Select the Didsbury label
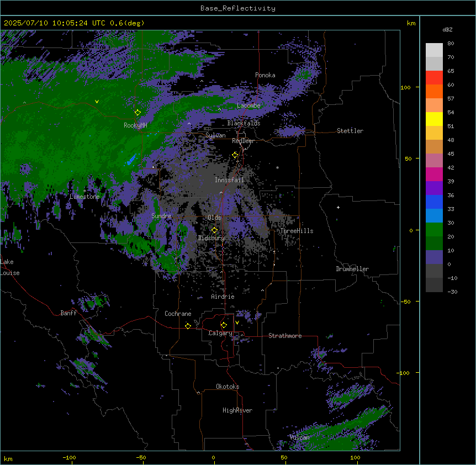The height and width of the screenshot is (465, 476). point(211,238)
